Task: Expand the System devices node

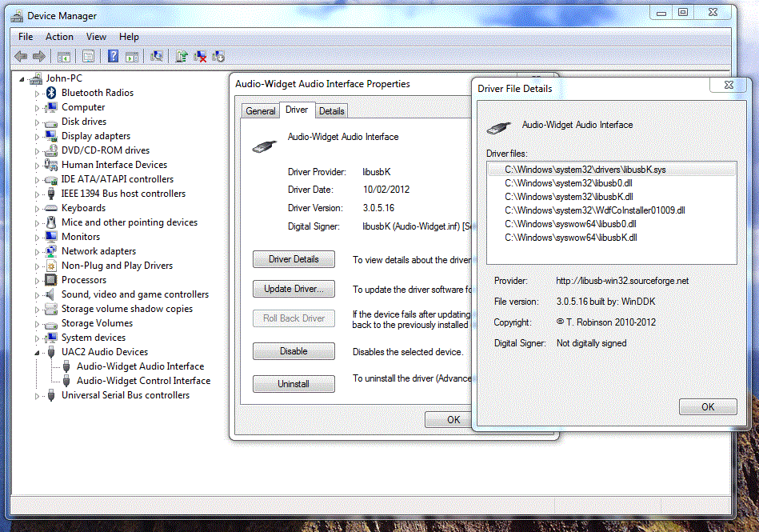Action: (x=38, y=338)
